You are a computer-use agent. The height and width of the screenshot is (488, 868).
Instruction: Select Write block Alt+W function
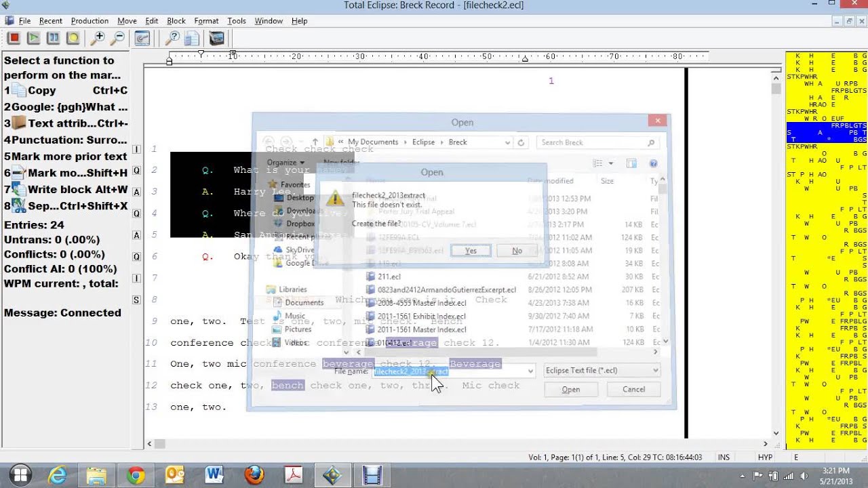click(x=66, y=189)
